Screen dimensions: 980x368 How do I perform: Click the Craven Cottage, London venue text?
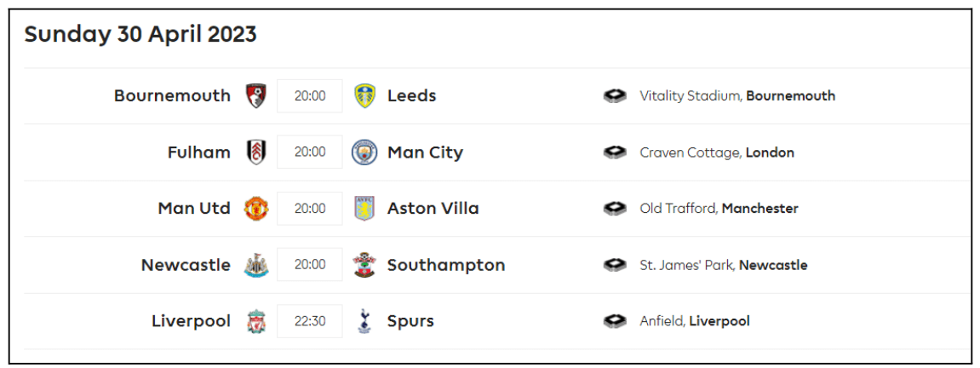pyautogui.click(x=717, y=152)
